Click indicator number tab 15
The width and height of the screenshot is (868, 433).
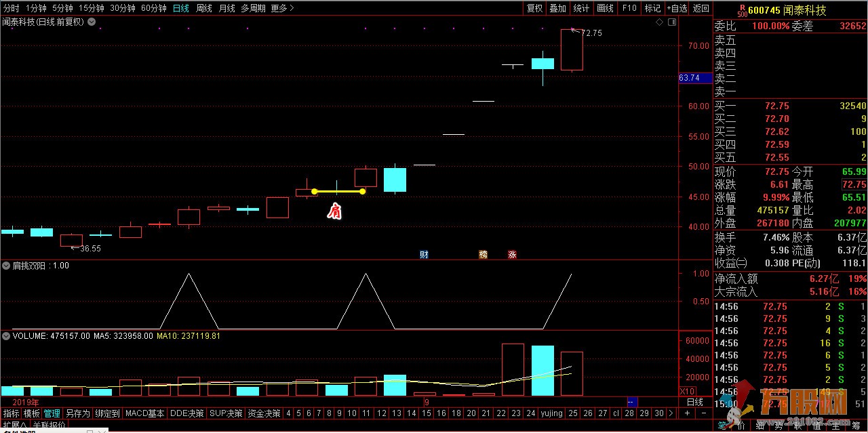click(427, 413)
